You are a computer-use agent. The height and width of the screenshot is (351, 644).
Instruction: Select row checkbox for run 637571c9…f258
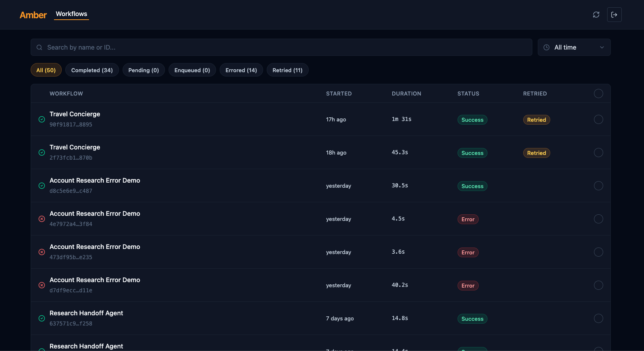[x=598, y=318]
